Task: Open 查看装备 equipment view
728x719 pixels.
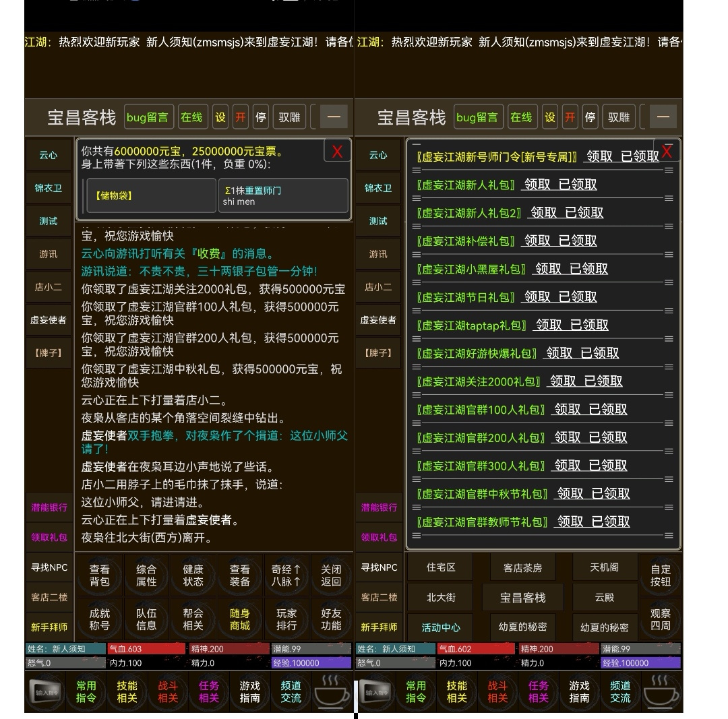Action: point(240,575)
